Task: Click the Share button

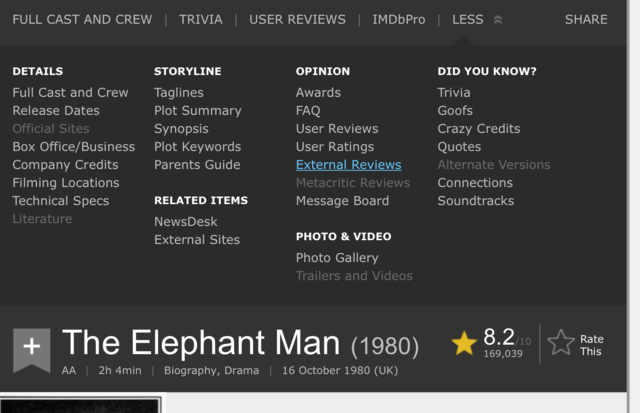Action: click(x=586, y=19)
